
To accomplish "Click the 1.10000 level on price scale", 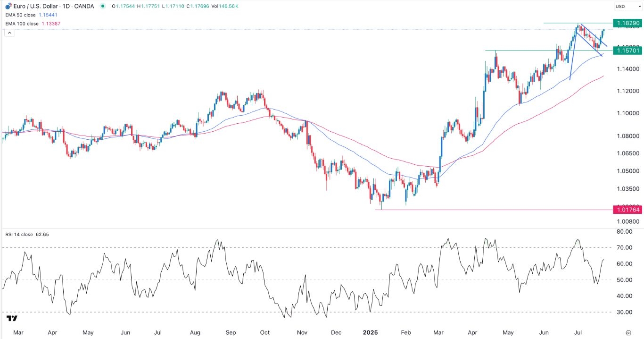I will 627,113.
